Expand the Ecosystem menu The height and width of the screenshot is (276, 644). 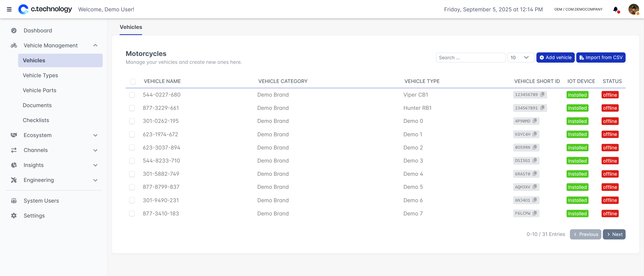(95, 135)
